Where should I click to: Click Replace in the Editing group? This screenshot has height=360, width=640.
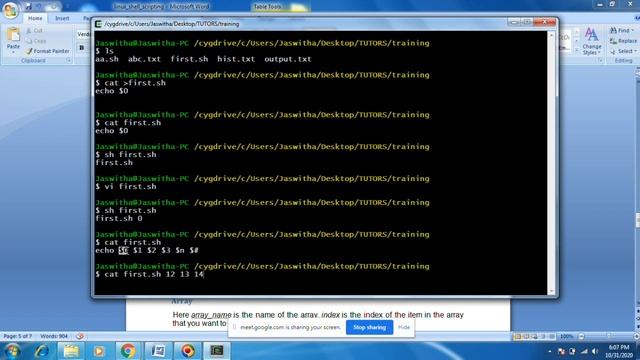click(623, 41)
